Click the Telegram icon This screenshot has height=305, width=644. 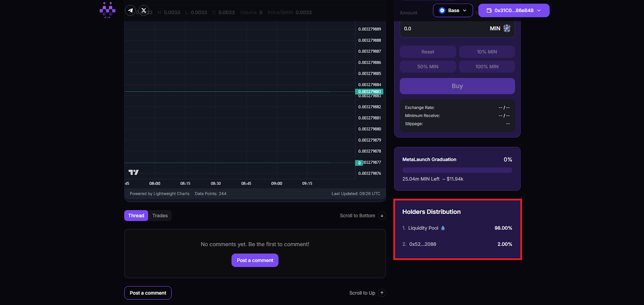click(x=130, y=10)
